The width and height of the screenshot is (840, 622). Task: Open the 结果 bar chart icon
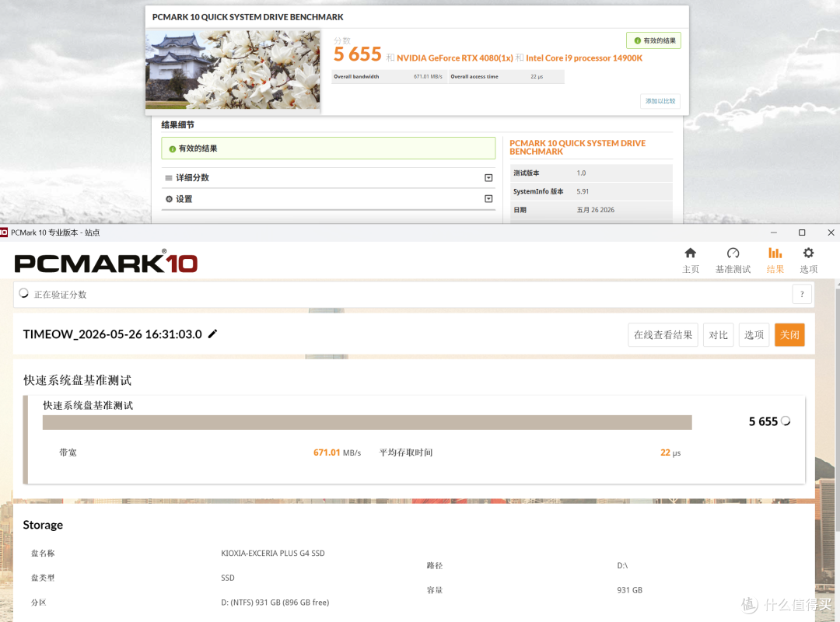coord(775,253)
